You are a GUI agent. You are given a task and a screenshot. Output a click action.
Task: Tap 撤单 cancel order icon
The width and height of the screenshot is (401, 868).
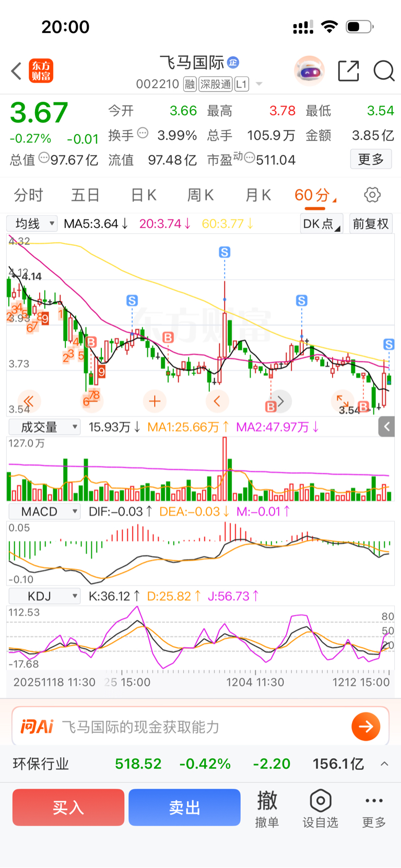pyautogui.click(x=267, y=808)
